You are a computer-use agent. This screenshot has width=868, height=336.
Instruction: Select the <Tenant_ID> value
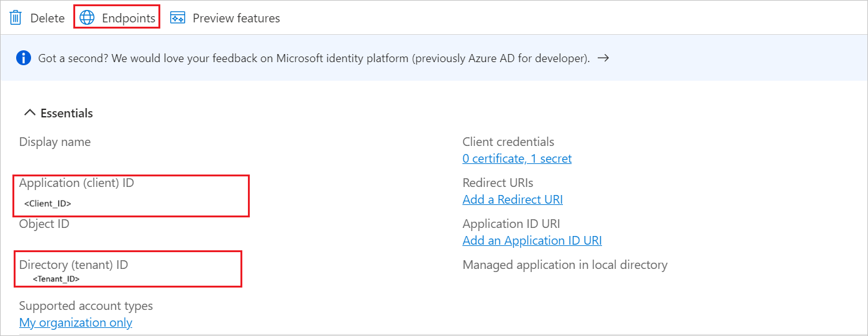(56, 279)
